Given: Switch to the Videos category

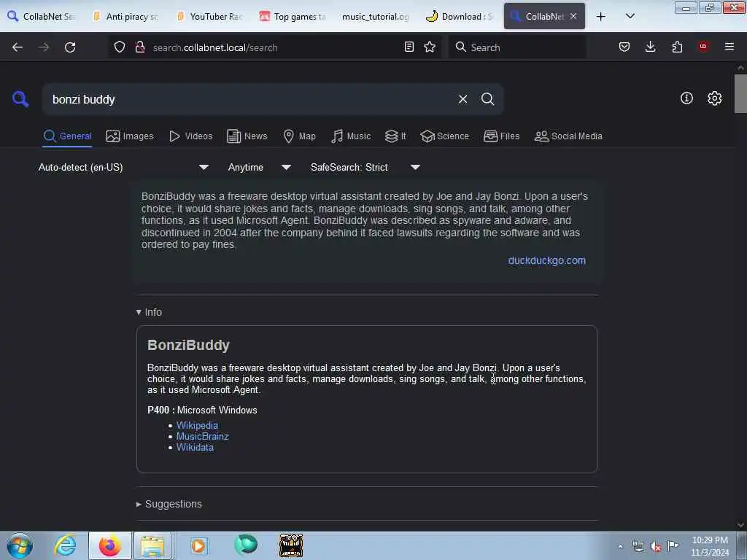Looking at the screenshot, I should [x=190, y=136].
